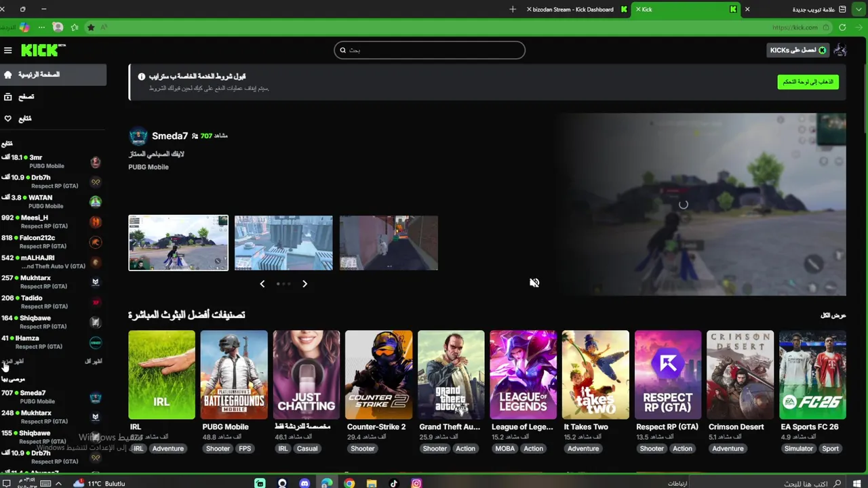Open Smeda7 channel name link
The width and height of the screenshot is (868, 488).
click(170, 136)
